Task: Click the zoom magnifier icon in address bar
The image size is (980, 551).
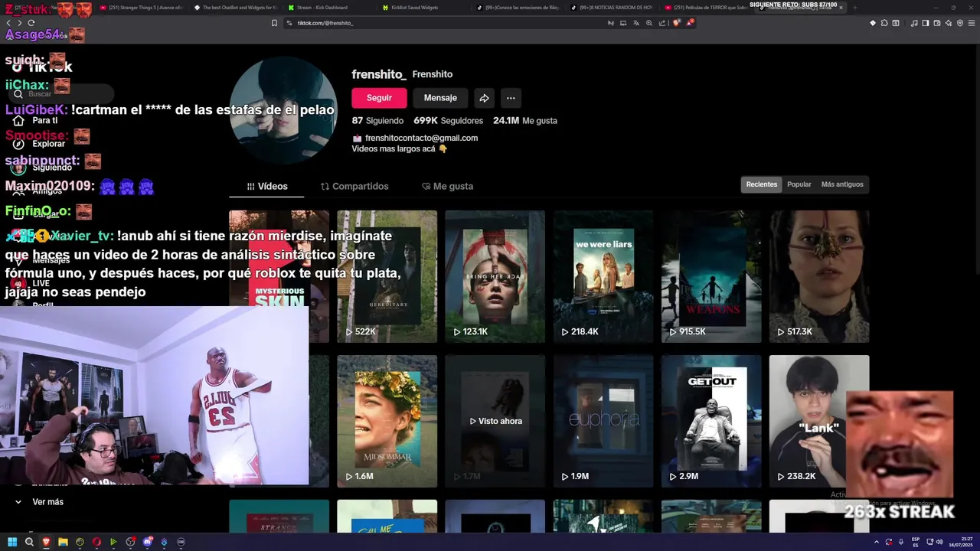Action: pos(649,23)
